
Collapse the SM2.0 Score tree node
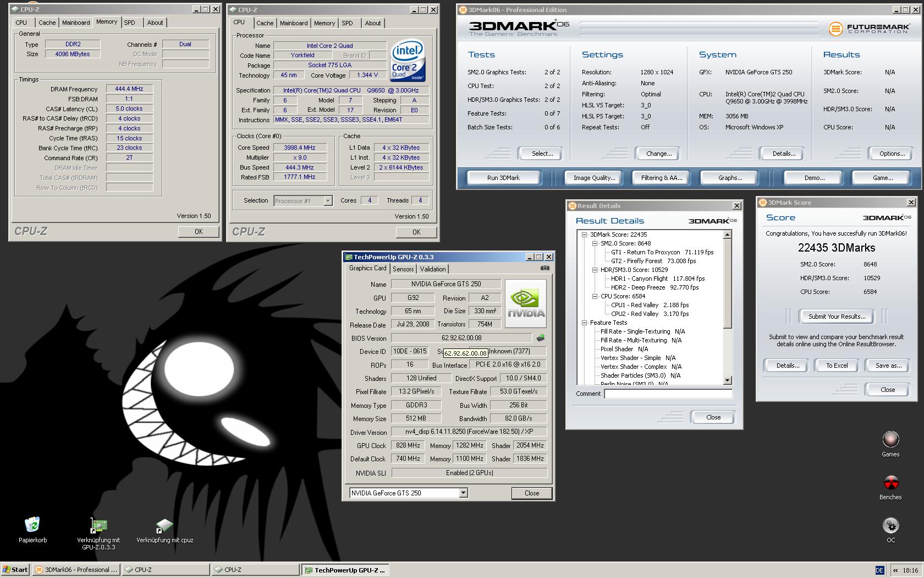[x=595, y=243]
